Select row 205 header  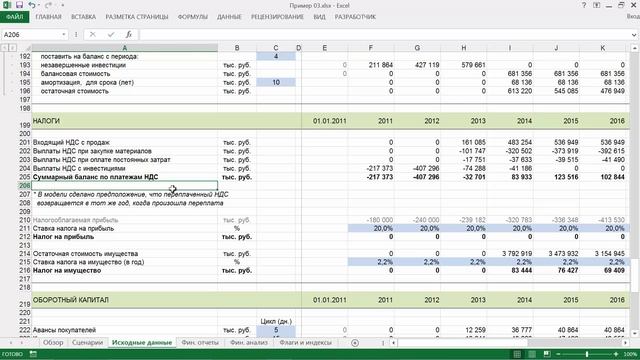coord(25,177)
